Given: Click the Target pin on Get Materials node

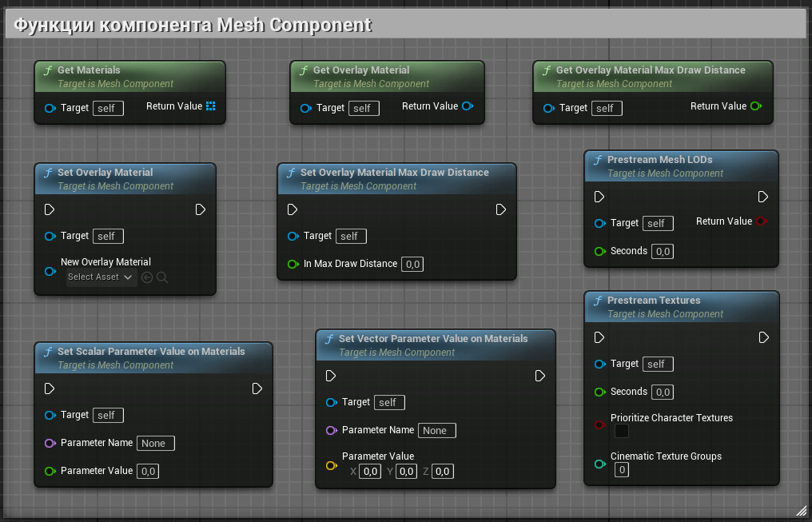Looking at the screenshot, I should pyautogui.click(x=50, y=108).
